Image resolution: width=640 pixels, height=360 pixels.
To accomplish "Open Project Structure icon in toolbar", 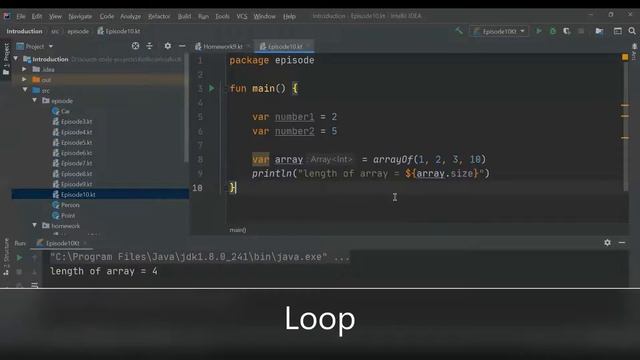I will pos(599,31).
